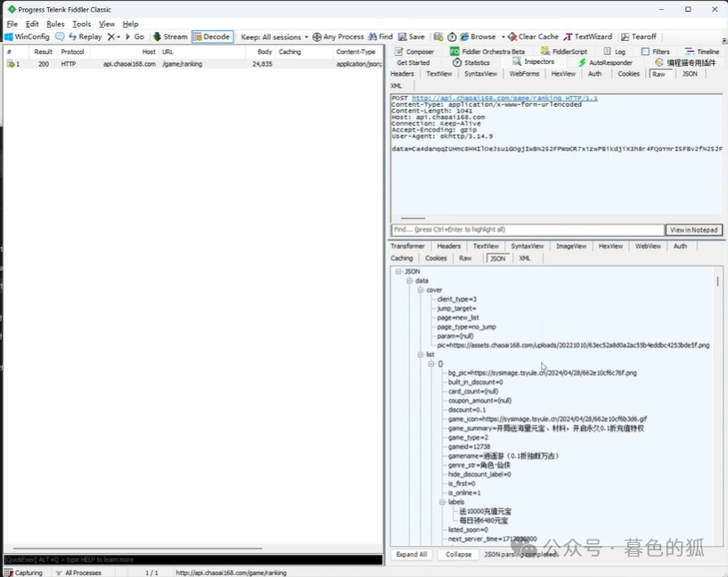Click the comment speech bubble icon

pos(60,37)
